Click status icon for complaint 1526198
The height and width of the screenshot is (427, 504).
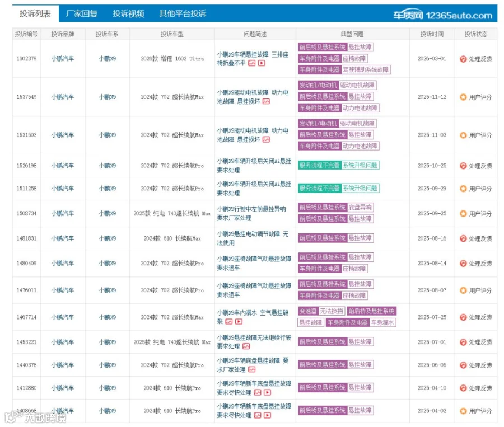(x=463, y=166)
